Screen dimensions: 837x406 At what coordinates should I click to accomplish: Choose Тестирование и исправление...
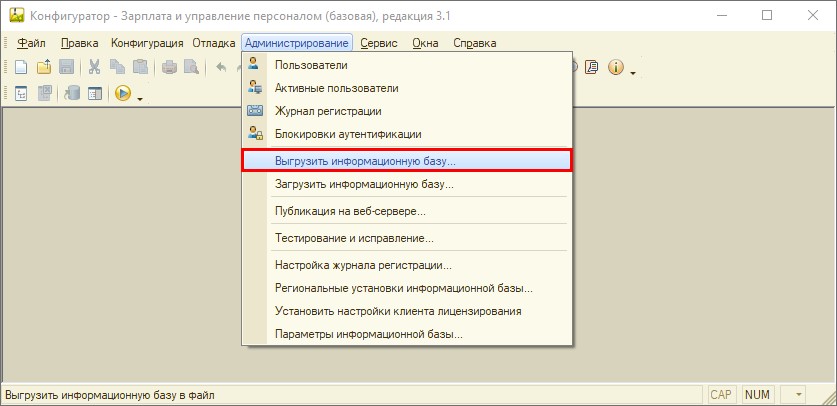coord(407,238)
